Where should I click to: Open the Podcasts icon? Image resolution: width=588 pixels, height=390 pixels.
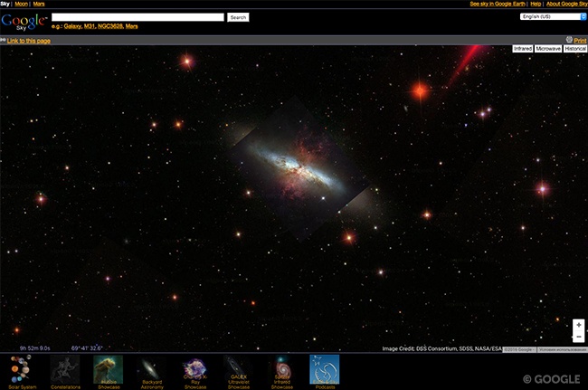pos(325,370)
